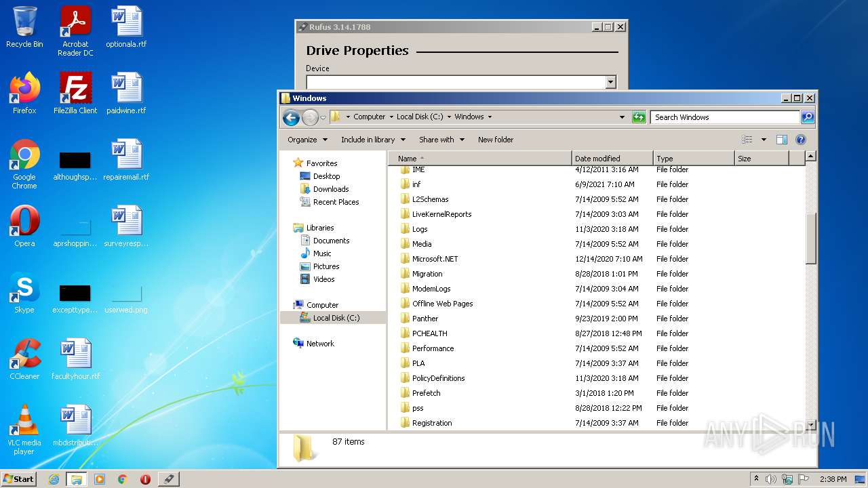
Task: Sort by Date modified column
Action: (613, 159)
